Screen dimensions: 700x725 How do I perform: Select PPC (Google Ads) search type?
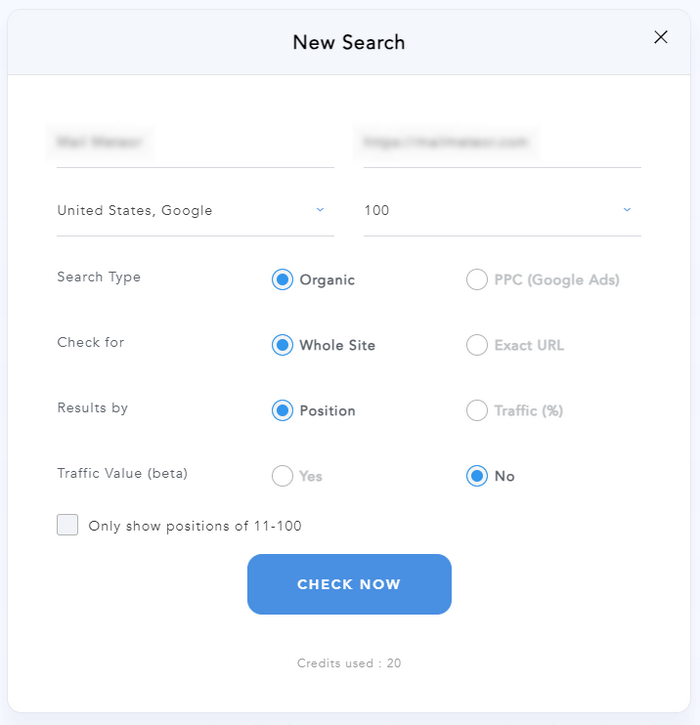pos(477,280)
